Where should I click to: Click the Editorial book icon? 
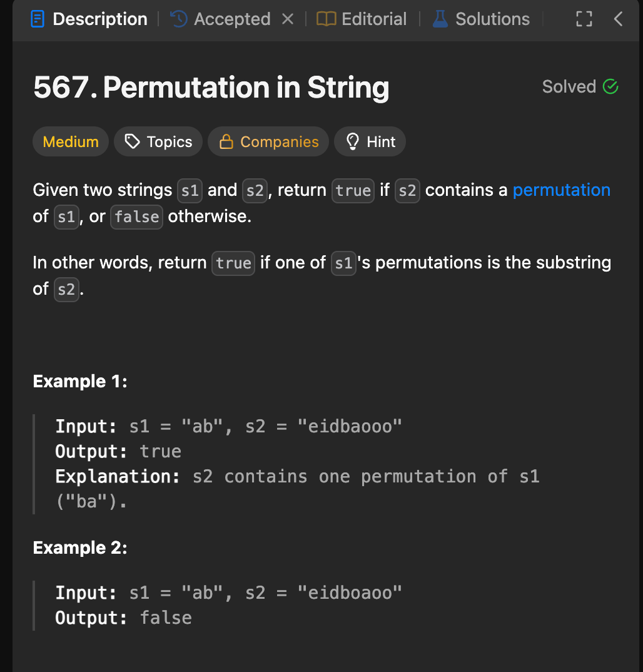tap(326, 19)
